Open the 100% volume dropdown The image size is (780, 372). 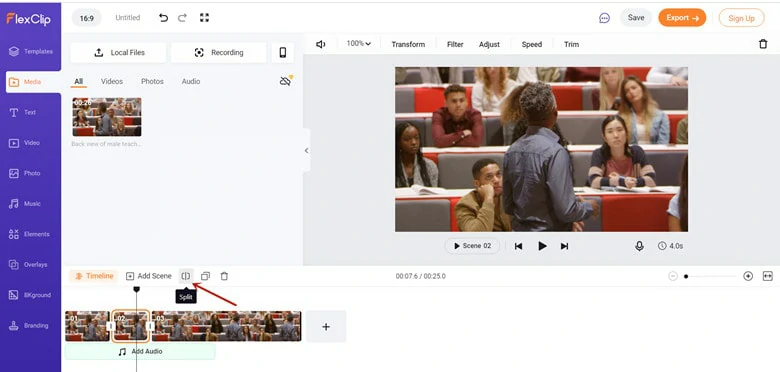359,44
